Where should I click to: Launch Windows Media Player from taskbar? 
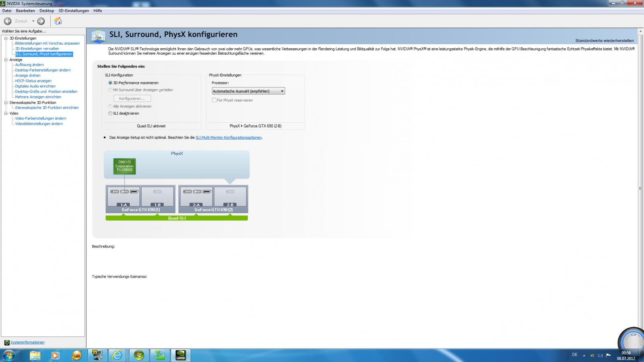(x=55, y=355)
